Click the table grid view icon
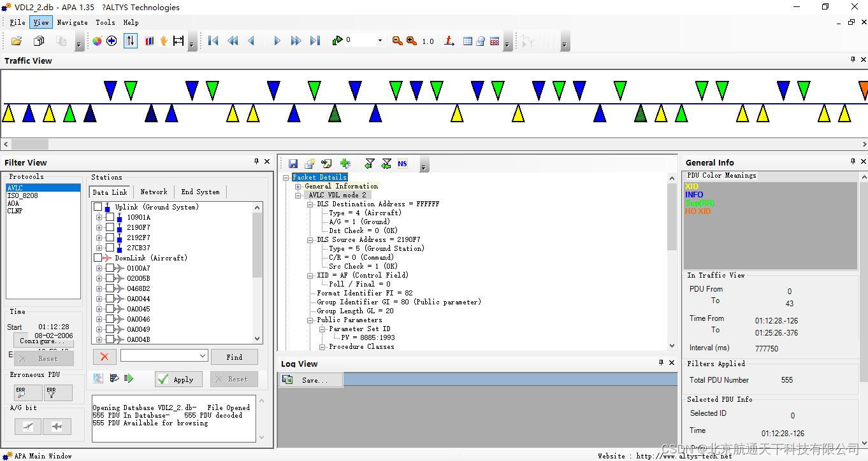 (x=468, y=41)
